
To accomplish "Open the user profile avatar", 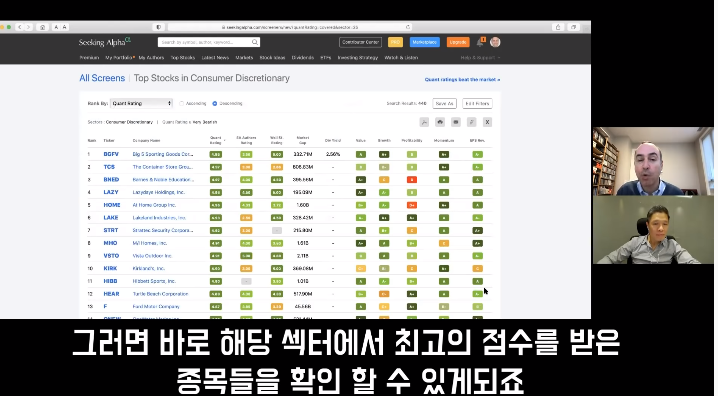I will 495,42.
